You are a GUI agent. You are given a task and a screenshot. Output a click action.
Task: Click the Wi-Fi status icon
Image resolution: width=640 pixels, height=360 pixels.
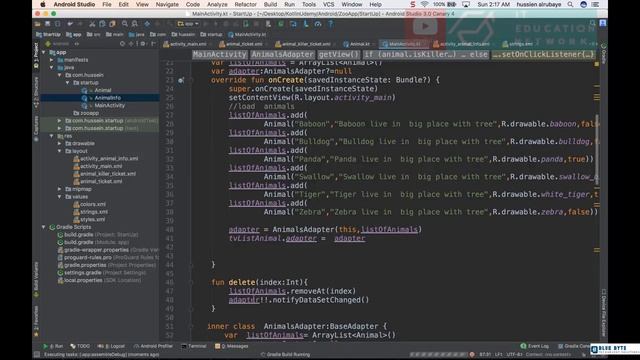424,4
